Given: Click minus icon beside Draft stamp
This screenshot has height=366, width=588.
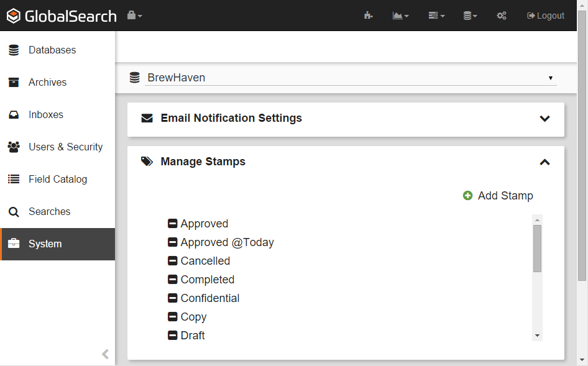Looking at the screenshot, I should 173,336.
